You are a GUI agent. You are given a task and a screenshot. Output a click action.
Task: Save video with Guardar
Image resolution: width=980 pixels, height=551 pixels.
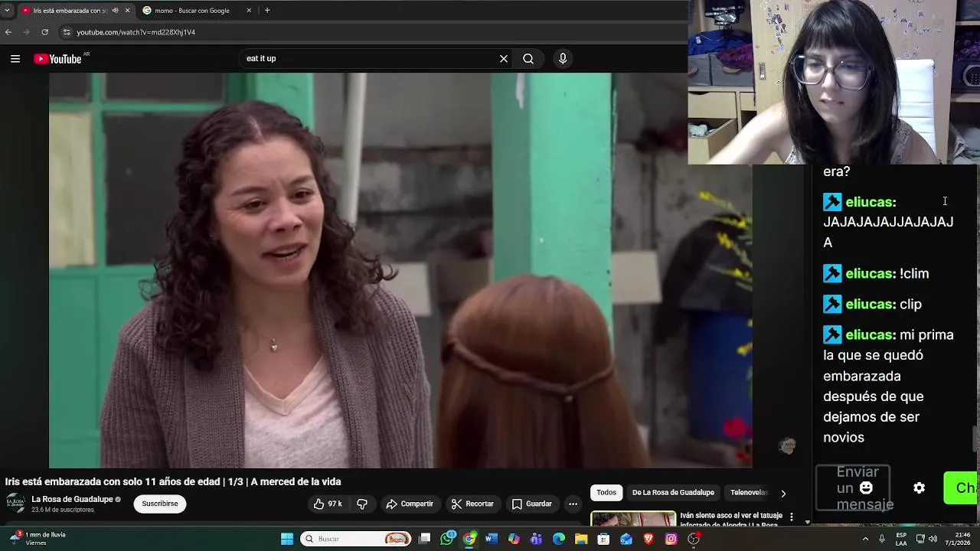coord(532,504)
